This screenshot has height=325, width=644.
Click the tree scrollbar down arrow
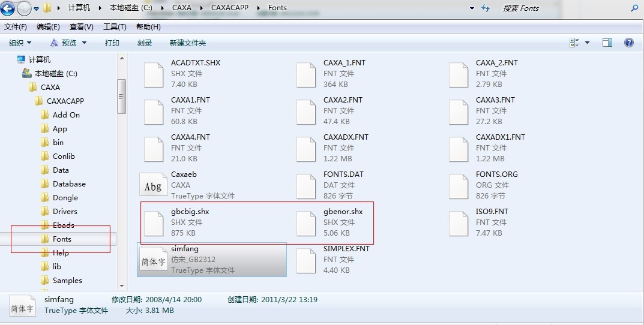pyautogui.click(x=122, y=285)
